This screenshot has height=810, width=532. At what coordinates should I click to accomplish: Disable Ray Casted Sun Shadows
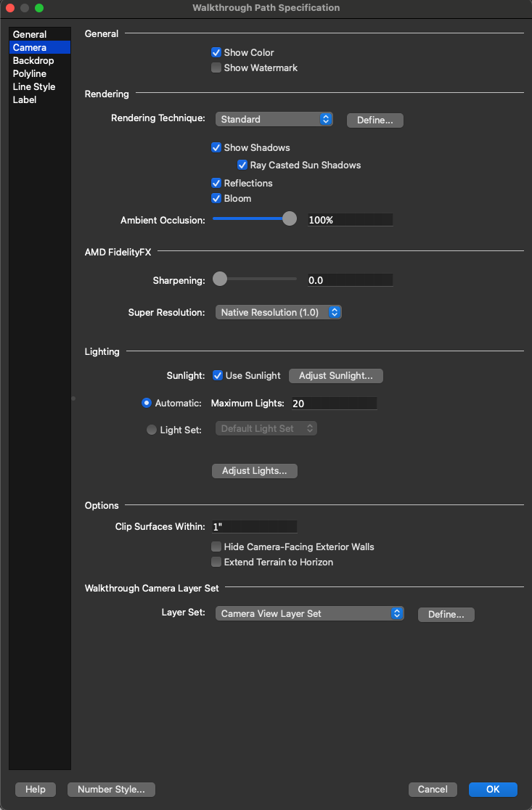(x=242, y=165)
